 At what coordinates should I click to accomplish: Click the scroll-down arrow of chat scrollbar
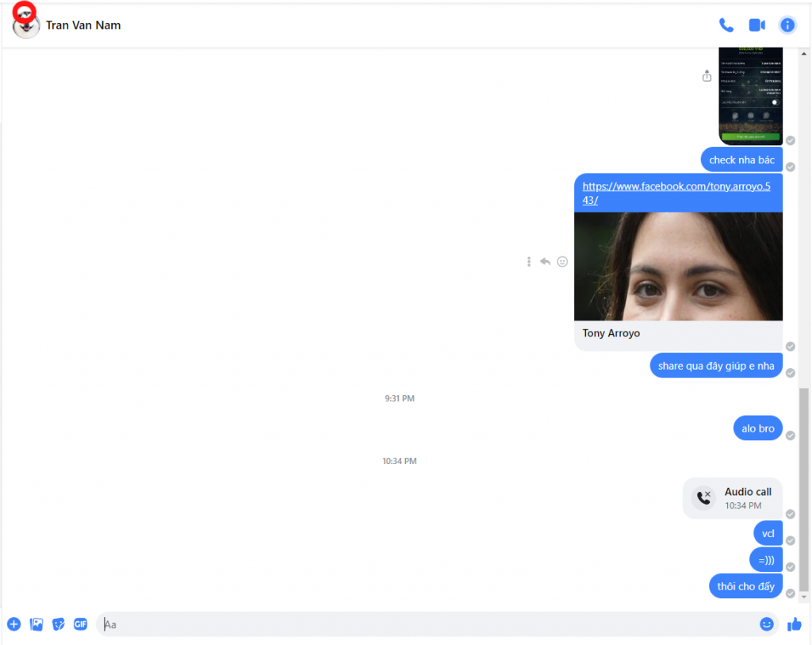point(804,596)
